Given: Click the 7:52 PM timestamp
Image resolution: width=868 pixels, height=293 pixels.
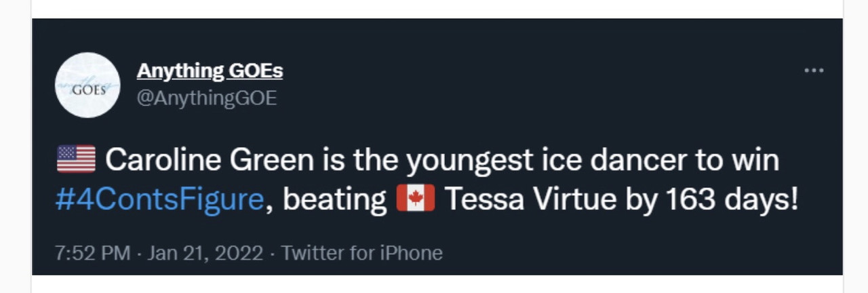Looking at the screenshot, I should point(92,253).
